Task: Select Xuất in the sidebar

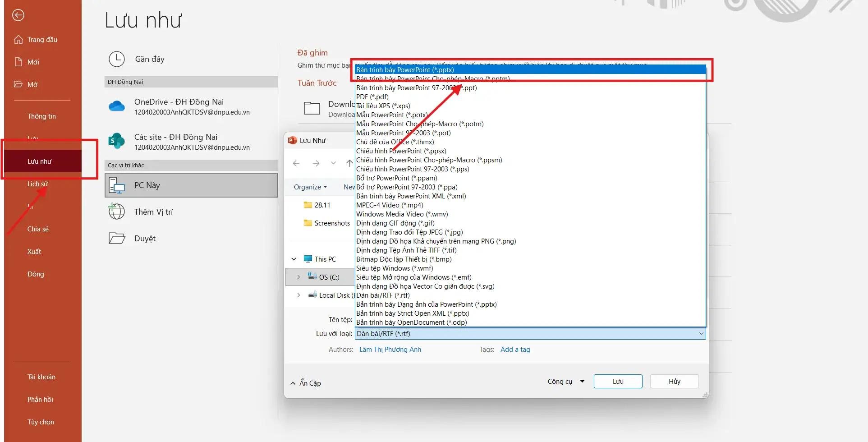Action: click(34, 251)
